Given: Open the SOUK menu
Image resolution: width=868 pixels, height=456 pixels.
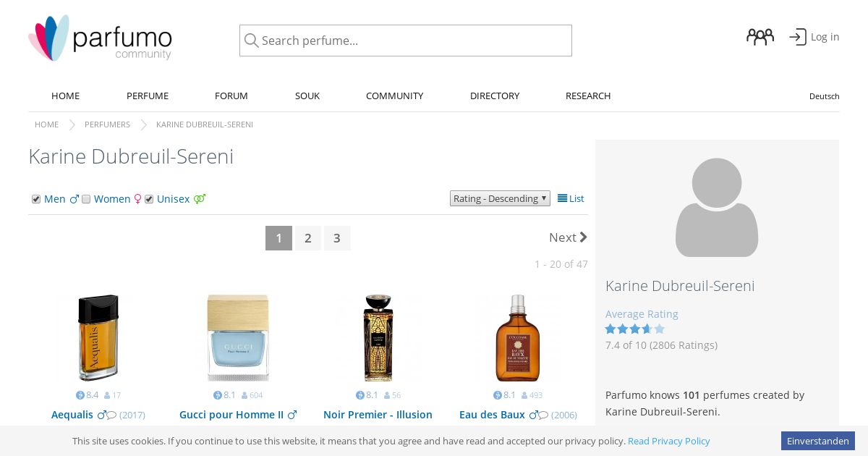Looking at the screenshot, I should pos(307,96).
